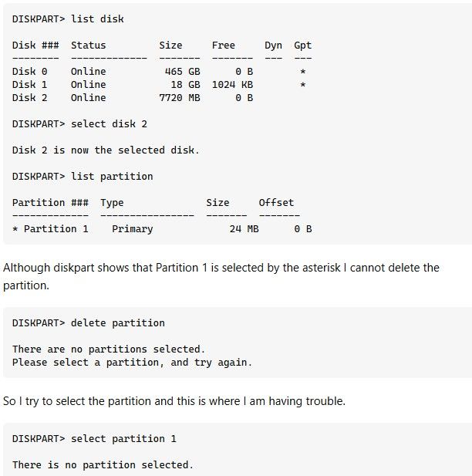Click the 7720 MB size value

[x=180, y=98]
